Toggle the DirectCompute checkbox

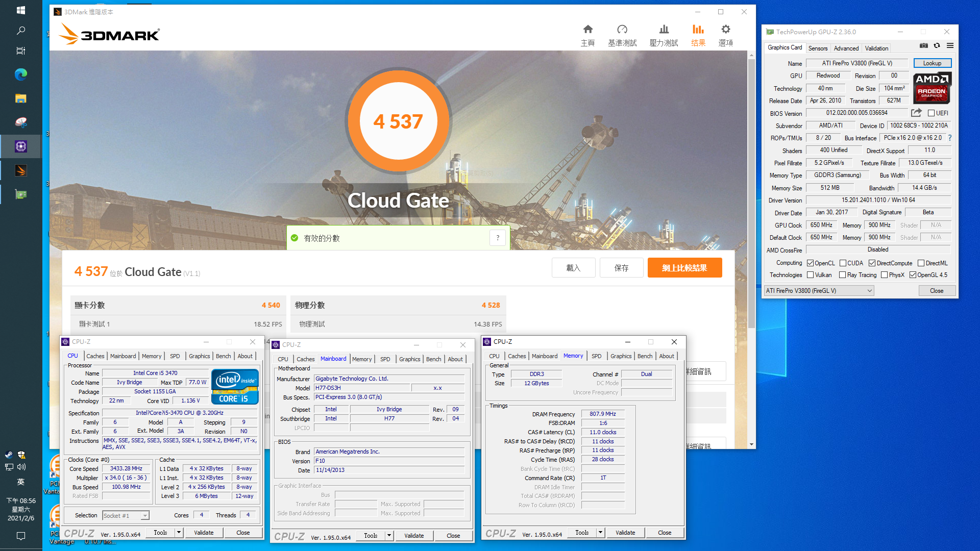click(872, 263)
